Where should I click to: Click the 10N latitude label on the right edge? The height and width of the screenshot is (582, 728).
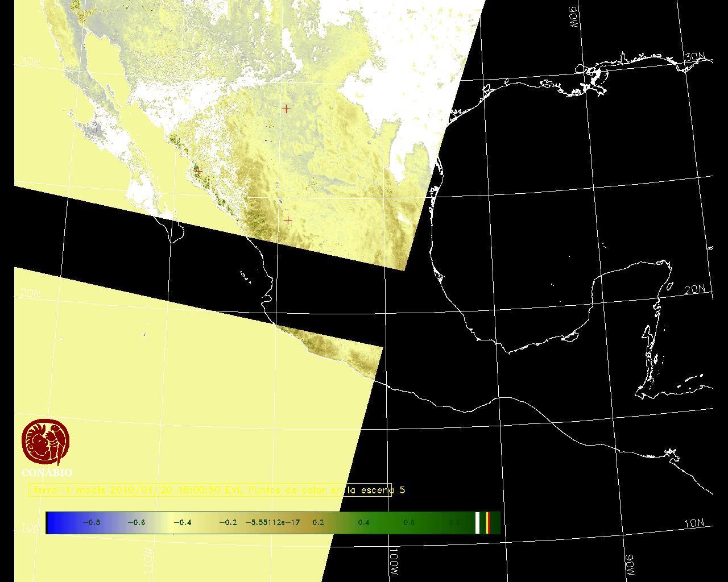coord(694,523)
